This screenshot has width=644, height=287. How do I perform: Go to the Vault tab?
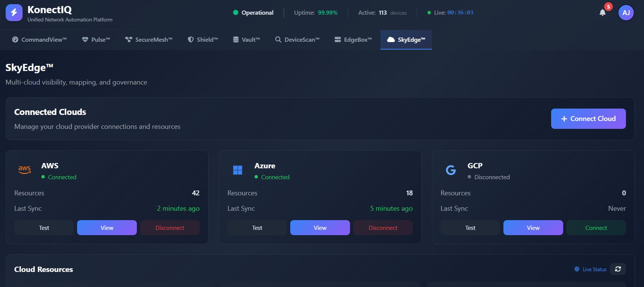pyautogui.click(x=247, y=40)
